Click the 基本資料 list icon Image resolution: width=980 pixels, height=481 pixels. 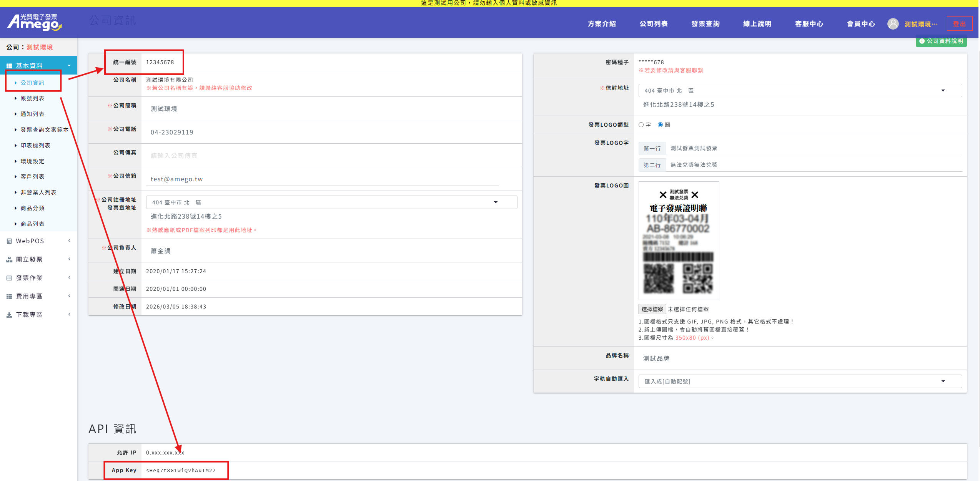[9, 66]
